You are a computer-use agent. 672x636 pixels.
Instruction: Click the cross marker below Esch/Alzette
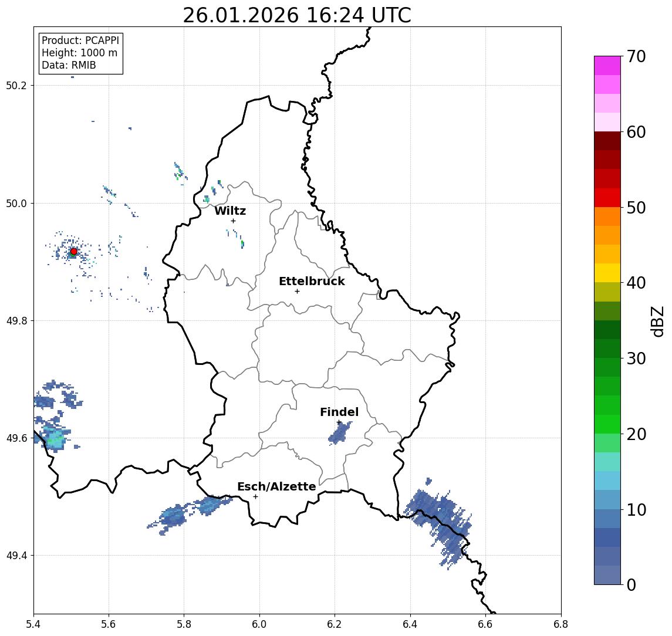[x=255, y=497]
